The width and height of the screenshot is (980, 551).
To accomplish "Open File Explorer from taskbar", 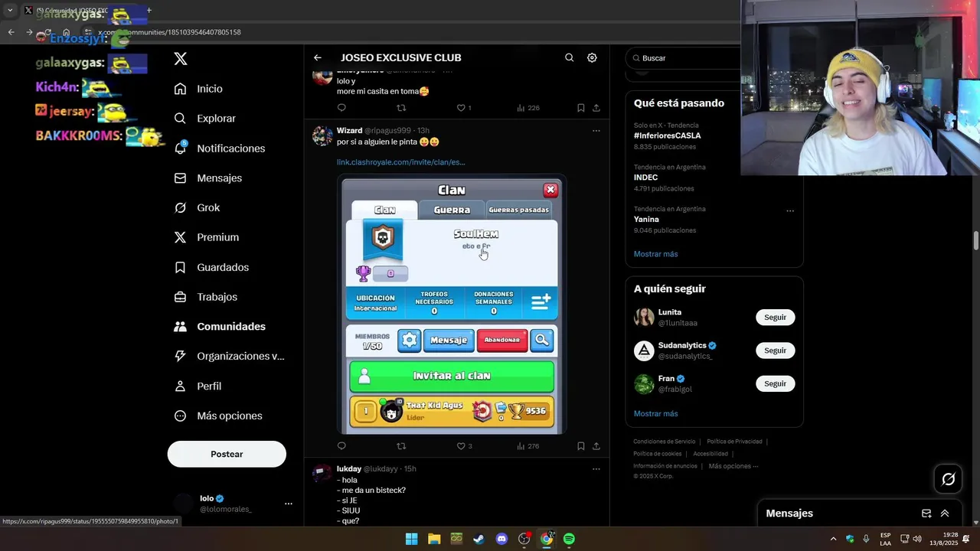I will [x=434, y=539].
